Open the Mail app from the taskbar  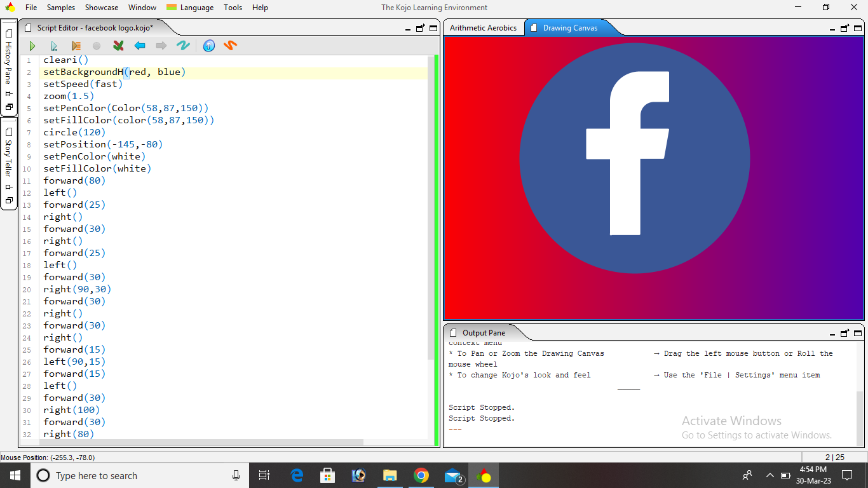[453, 475]
